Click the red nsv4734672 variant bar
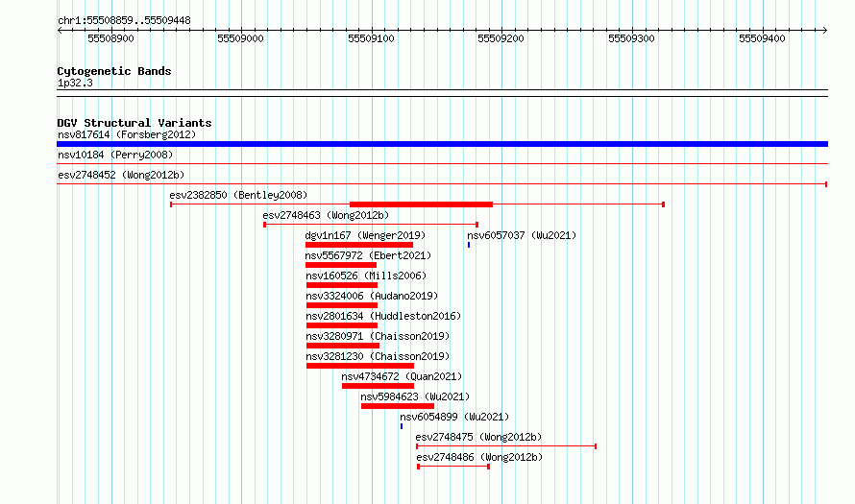The image size is (855, 504). pos(378,386)
